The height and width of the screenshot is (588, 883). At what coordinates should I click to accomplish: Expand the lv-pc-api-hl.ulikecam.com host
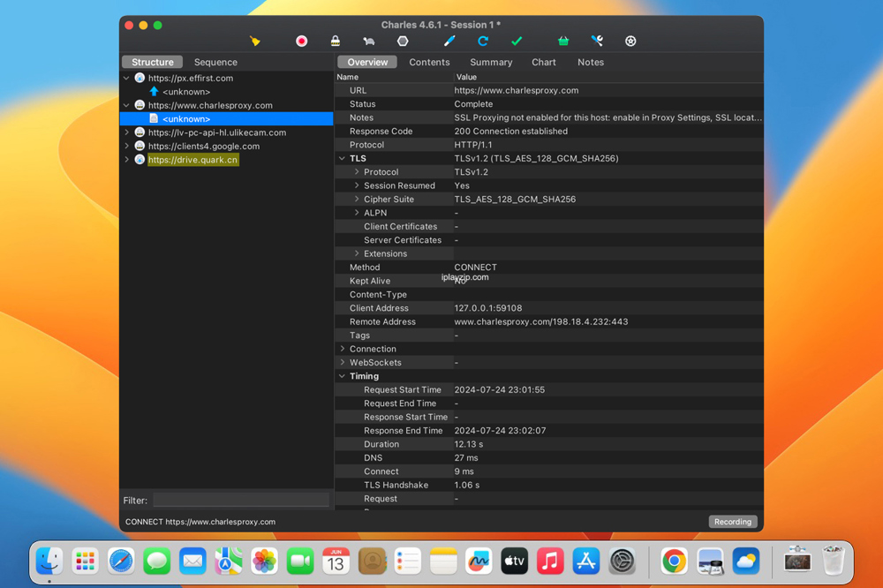coord(126,132)
